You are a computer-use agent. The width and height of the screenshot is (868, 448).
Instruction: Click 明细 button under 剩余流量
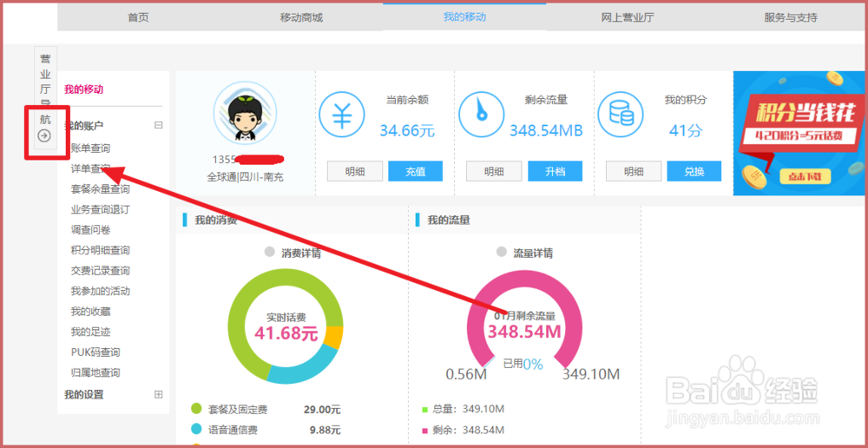[494, 171]
